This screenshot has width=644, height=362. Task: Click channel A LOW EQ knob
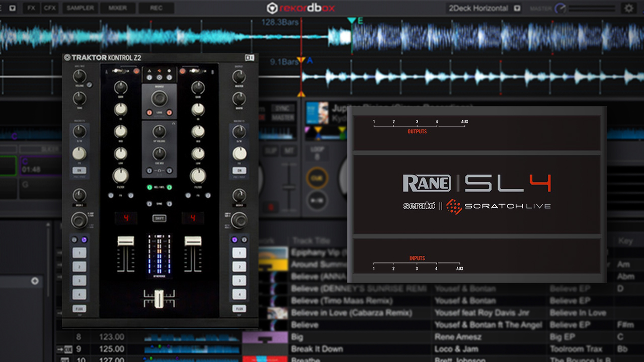120,153
